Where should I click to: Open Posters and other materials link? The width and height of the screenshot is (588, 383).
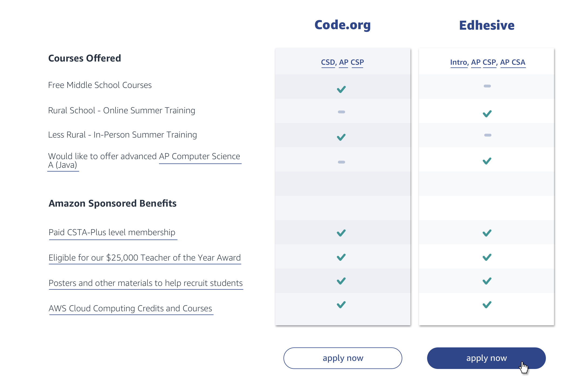point(146,283)
